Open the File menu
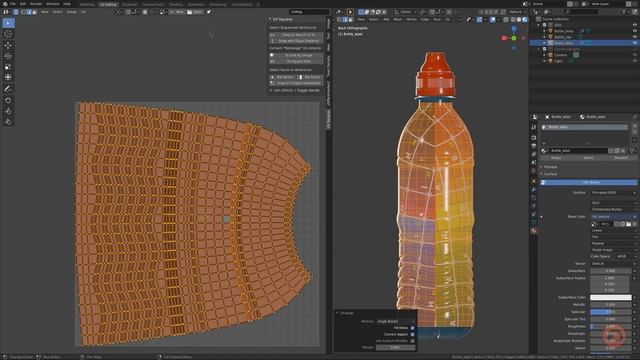Viewport: 640px width, 360px height. pos(13,4)
